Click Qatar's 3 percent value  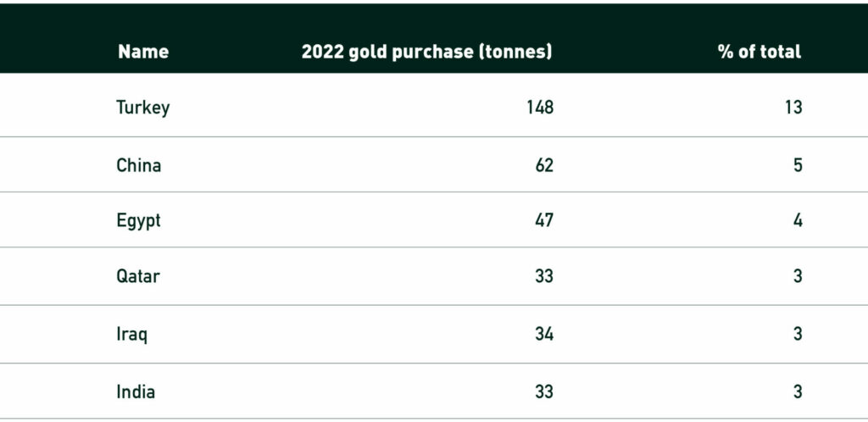(798, 275)
